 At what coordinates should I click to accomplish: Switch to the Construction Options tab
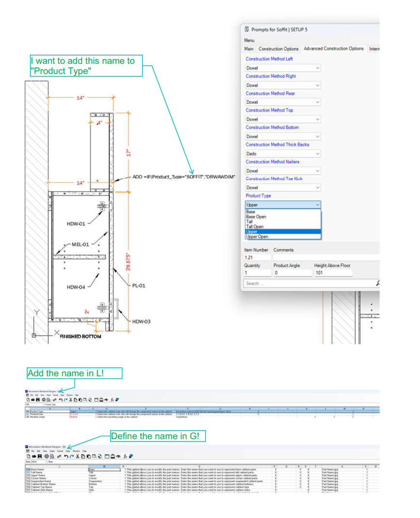[x=278, y=48]
